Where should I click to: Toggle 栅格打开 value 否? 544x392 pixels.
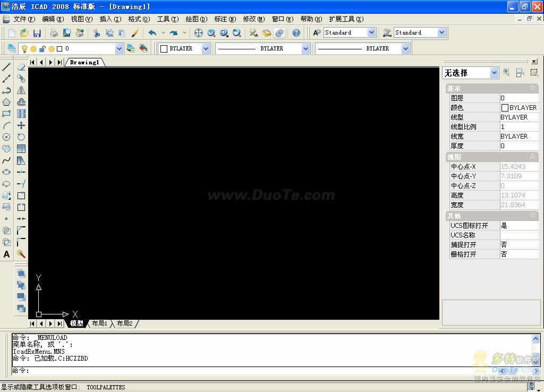pyautogui.click(x=519, y=254)
